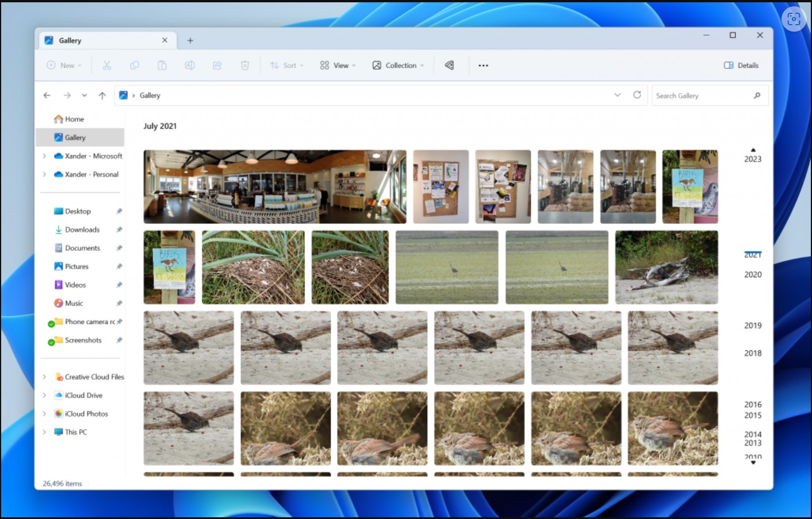The height and width of the screenshot is (519, 812).
Task: Select the wide cafe interior panorama photo
Action: [275, 187]
